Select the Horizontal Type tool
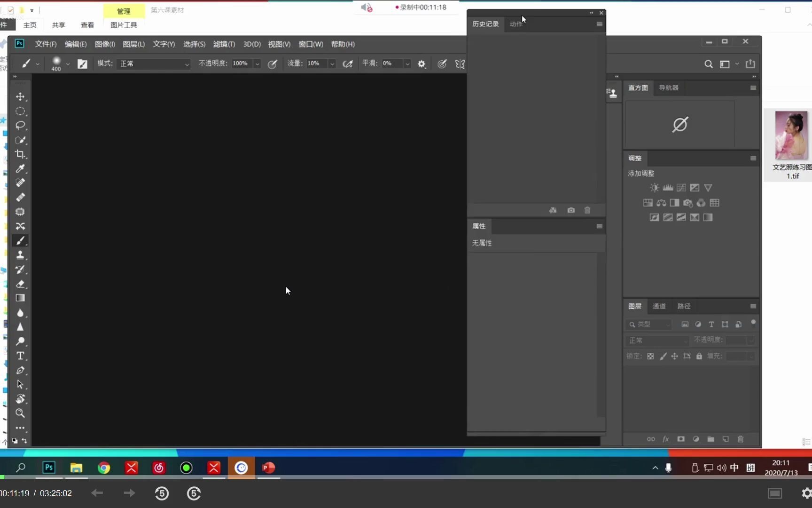 [x=20, y=356]
